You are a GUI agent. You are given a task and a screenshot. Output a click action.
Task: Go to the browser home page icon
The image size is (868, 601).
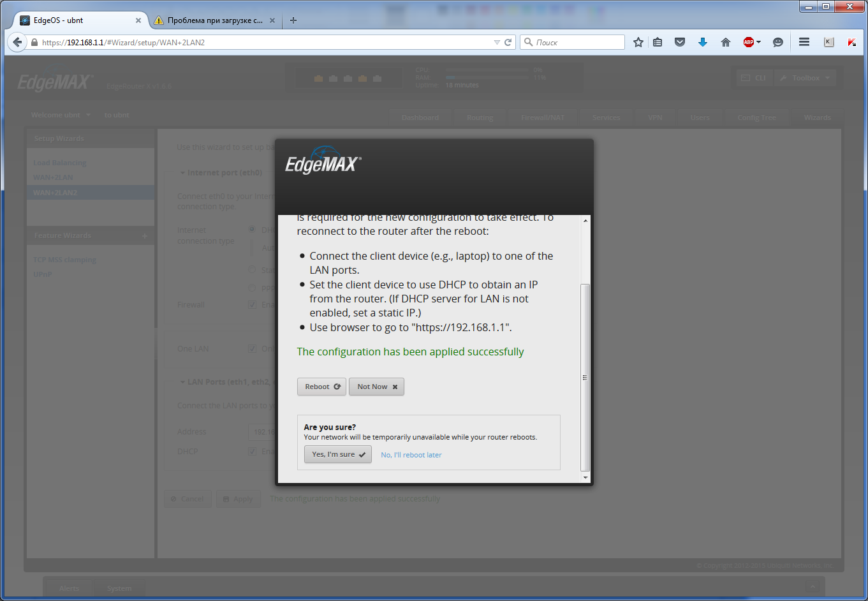point(725,42)
